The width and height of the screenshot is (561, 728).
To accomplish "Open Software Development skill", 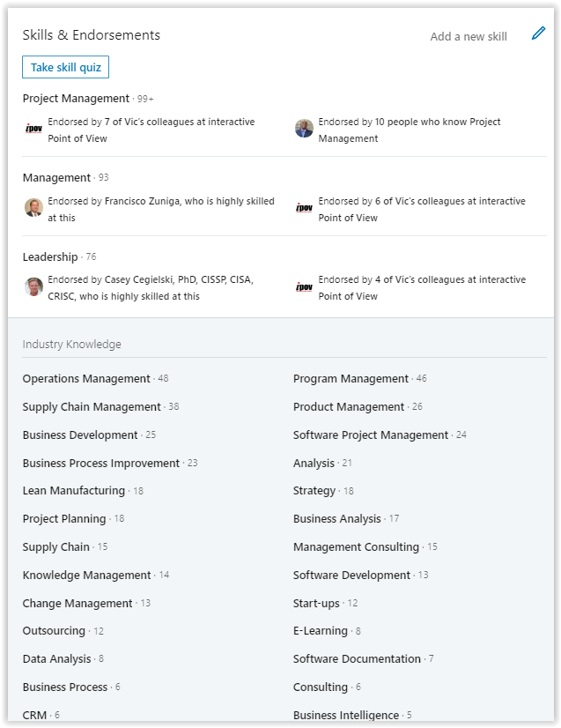I will [351, 576].
